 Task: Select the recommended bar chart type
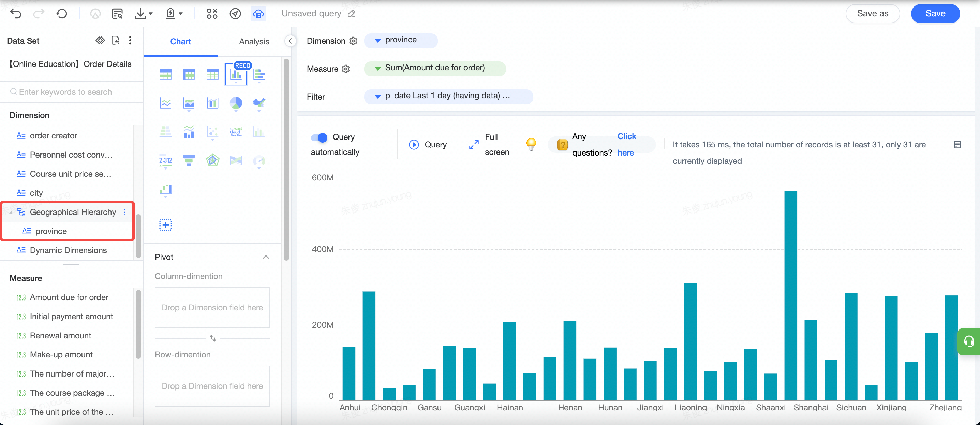[x=236, y=74]
